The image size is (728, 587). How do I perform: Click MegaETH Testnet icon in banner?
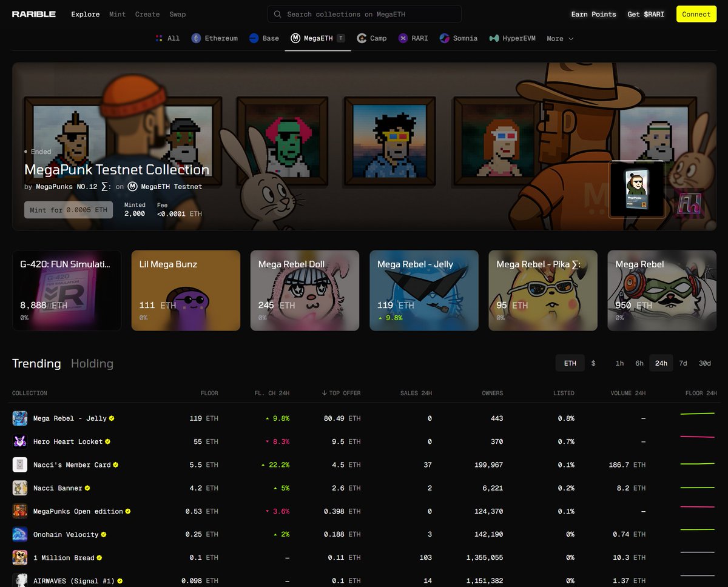133,187
